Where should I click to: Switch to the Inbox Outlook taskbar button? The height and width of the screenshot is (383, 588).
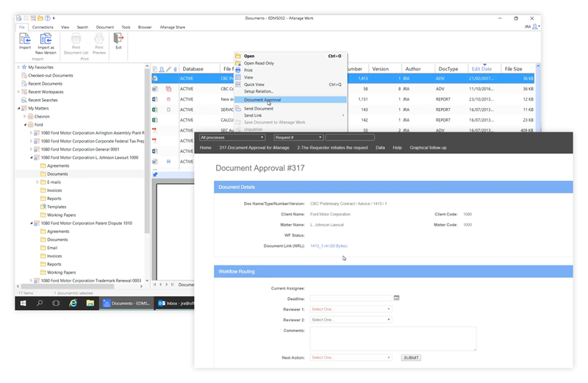(175, 303)
